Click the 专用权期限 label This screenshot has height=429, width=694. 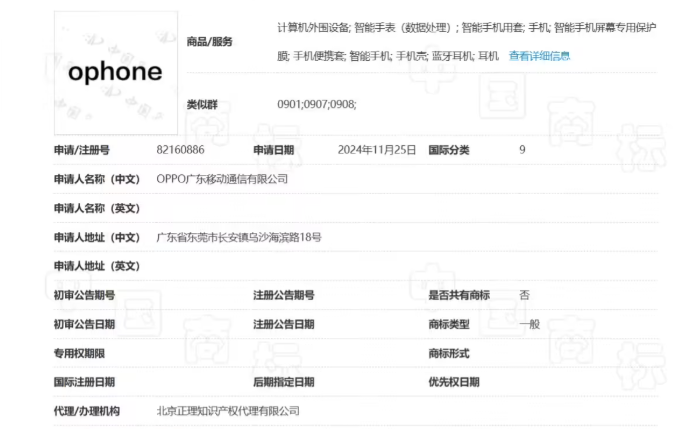point(79,353)
